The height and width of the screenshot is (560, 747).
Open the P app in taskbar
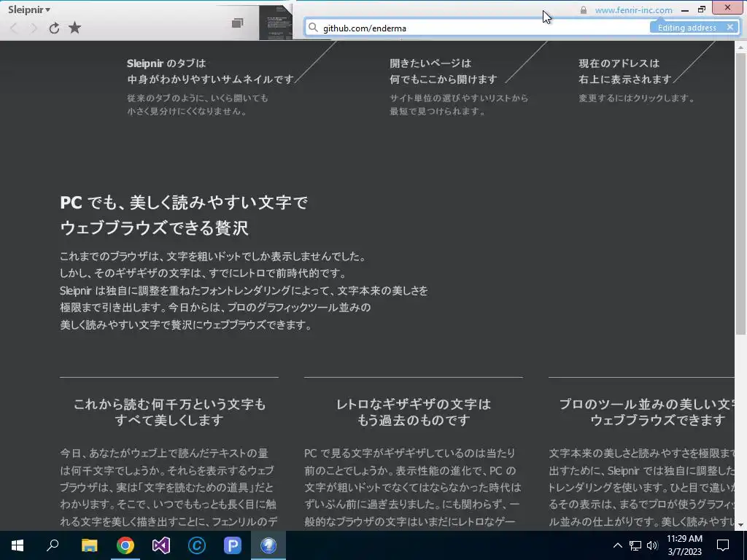(x=233, y=545)
